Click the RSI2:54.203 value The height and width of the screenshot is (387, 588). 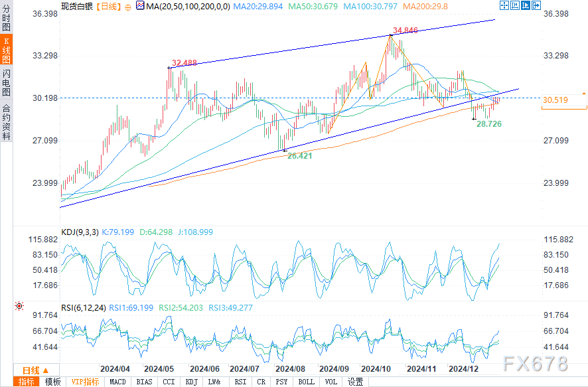pyautogui.click(x=181, y=308)
